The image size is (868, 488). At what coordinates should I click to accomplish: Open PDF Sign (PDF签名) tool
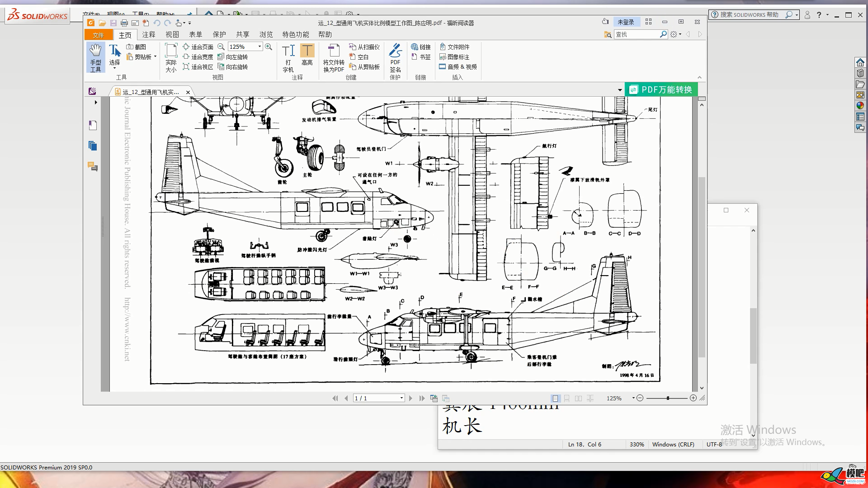(x=395, y=58)
